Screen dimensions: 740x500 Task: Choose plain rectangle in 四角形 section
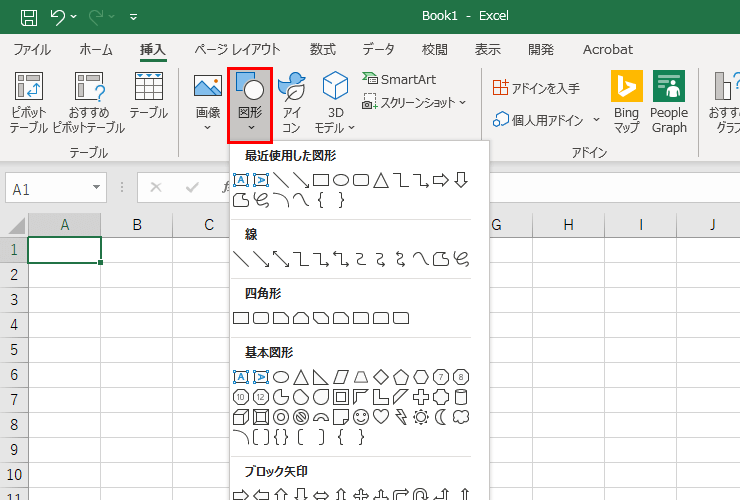pyautogui.click(x=241, y=318)
